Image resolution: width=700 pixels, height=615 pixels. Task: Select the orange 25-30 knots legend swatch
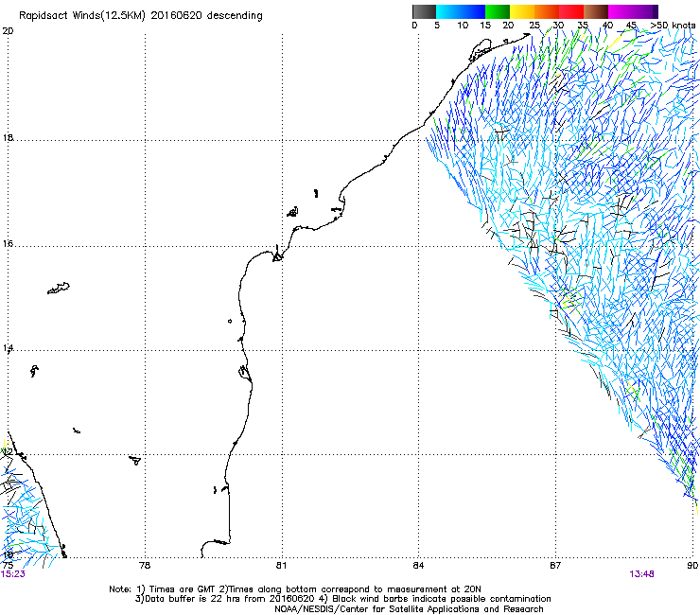[x=547, y=11]
